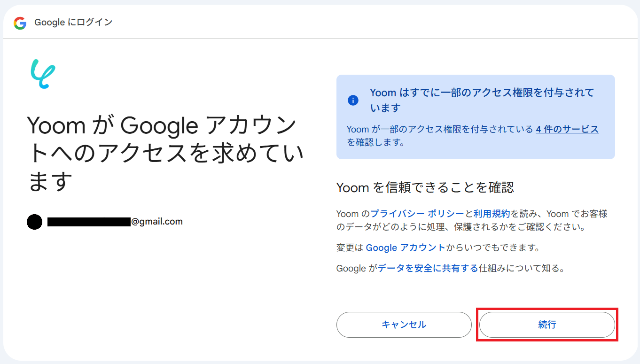Click the Google logo in the header bar
Screen dimensions: 640x364
(x=20, y=22)
